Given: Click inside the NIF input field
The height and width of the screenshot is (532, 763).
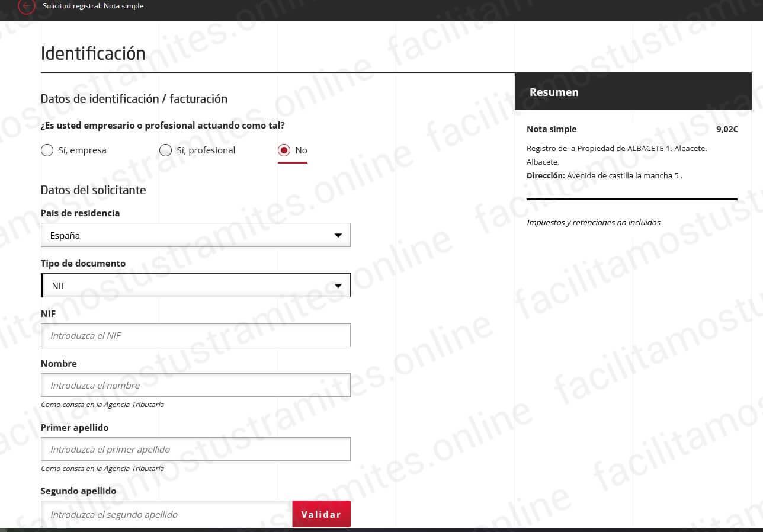Looking at the screenshot, I should (x=195, y=335).
